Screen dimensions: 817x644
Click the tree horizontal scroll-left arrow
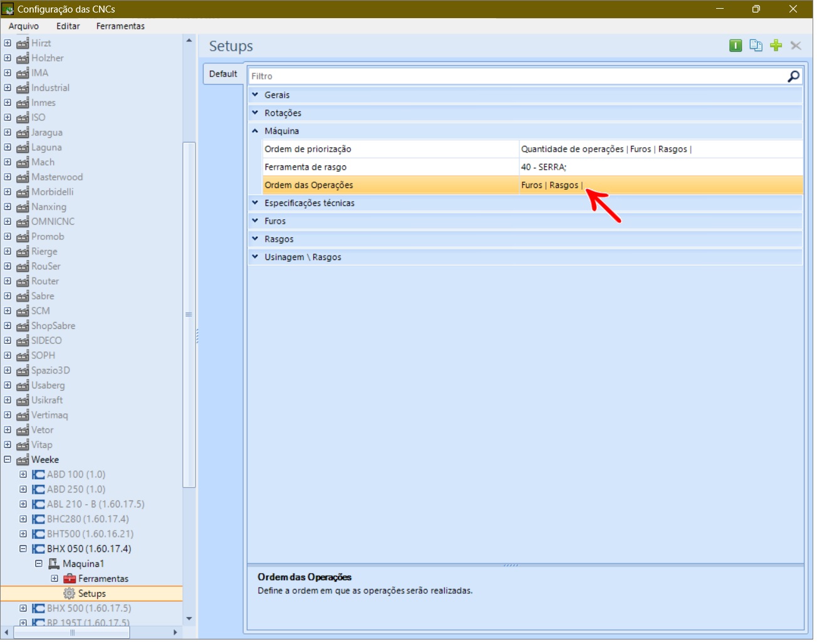click(6, 633)
